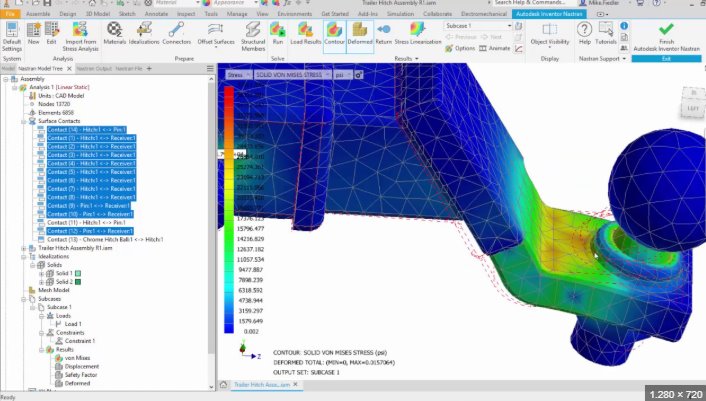Screen dimensions: 706x401
Task: Select Contact (13) Chrome Hitch Ball row
Action: tap(105, 240)
